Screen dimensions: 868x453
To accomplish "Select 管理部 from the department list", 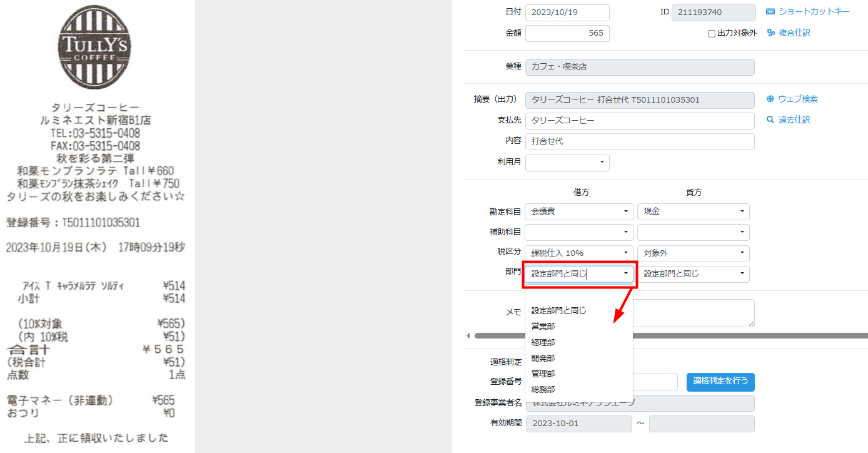I will (x=579, y=374).
